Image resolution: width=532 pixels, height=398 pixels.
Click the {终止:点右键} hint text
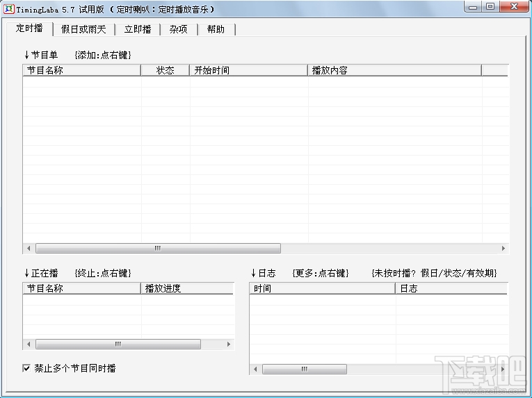point(103,273)
